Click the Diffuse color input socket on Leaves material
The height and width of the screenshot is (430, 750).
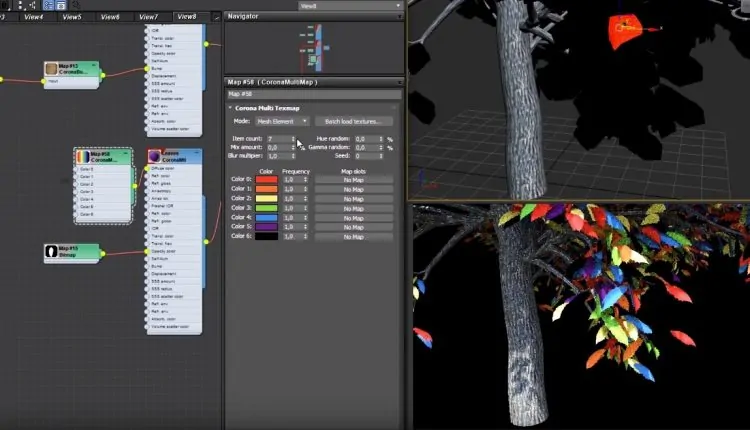pos(147,166)
